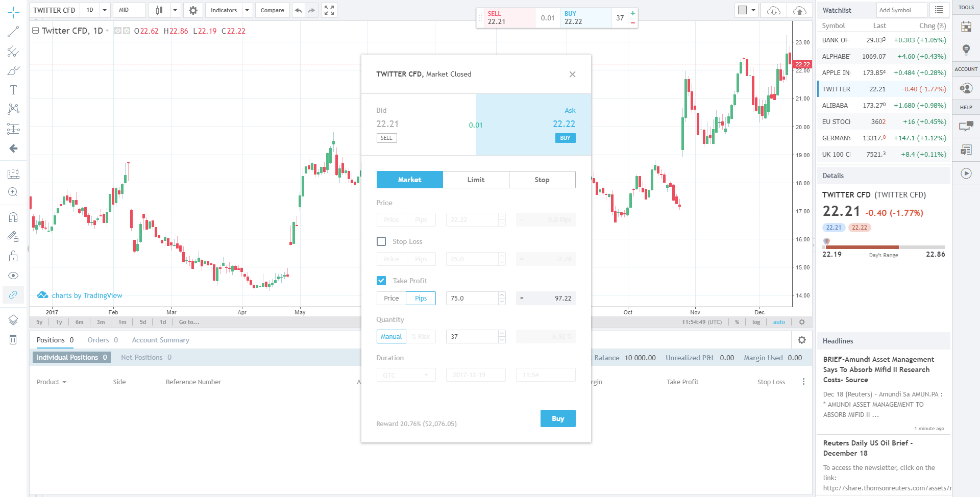Open the help chat bubbles icon
The width and height of the screenshot is (980, 497).
pos(966,126)
